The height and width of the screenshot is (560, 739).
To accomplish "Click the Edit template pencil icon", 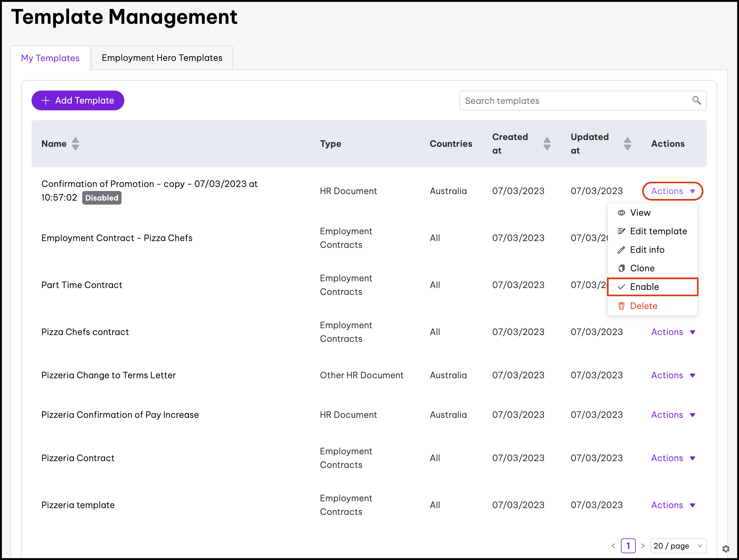I will tap(621, 231).
